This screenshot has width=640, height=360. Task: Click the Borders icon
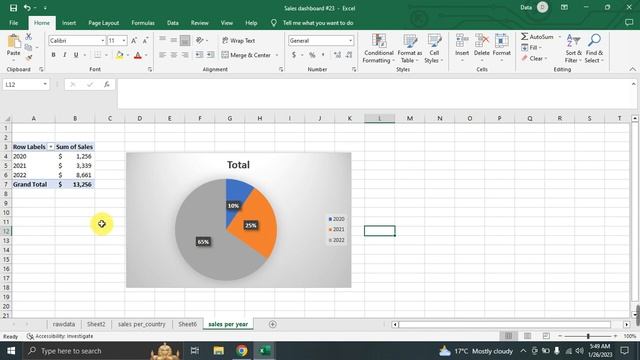coord(98,55)
